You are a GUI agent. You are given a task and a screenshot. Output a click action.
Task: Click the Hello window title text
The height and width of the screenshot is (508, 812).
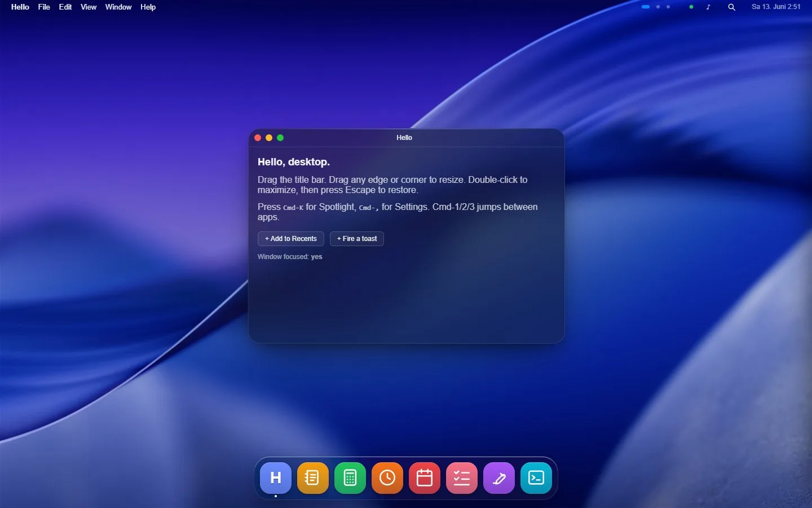(404, 138)
